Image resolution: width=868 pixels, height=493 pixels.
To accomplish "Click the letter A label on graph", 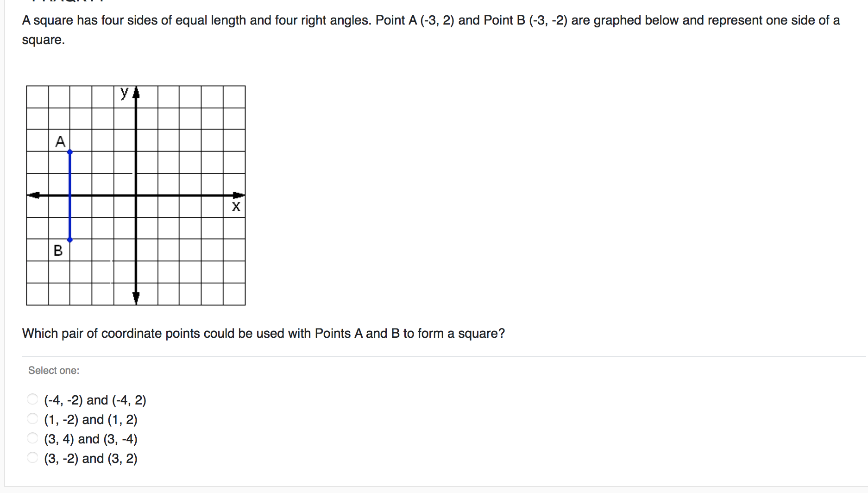I will [x=60, y=141].
